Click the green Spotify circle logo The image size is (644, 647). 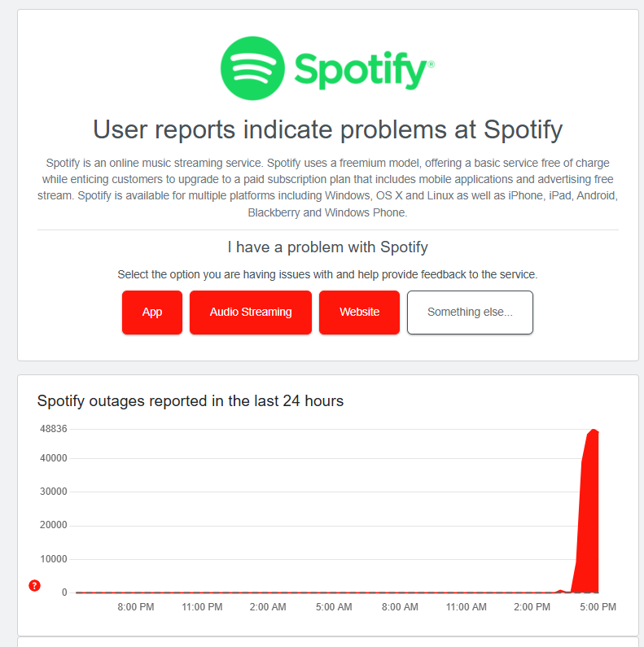[x=252, y=69]
